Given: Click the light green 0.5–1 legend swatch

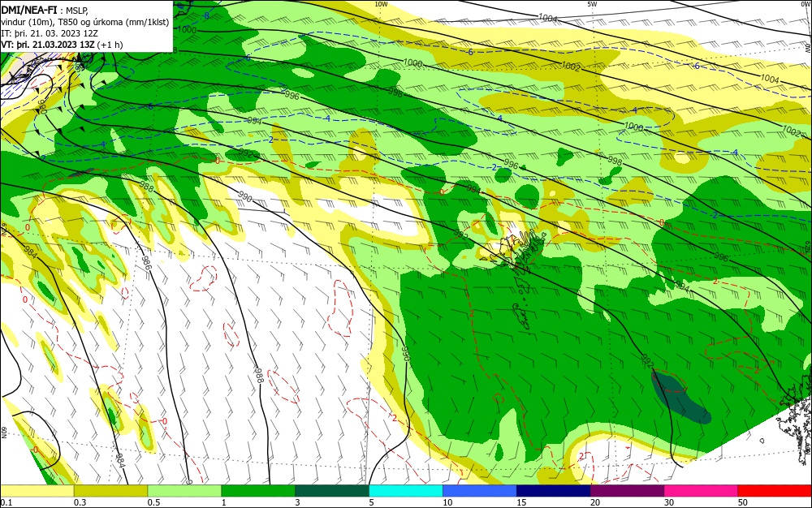Looking at the screenshot, I should (x=184, y=491).
